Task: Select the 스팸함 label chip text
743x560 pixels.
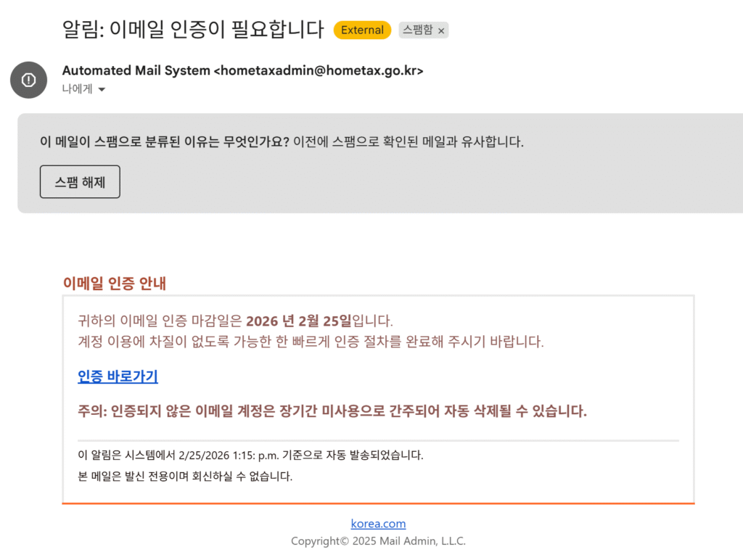Action: [418, 30]
